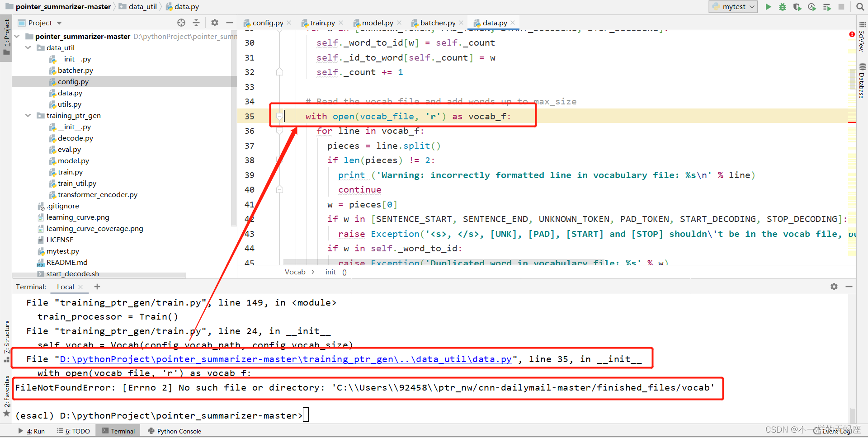
Task: Close the config.py editor tab
Action: click(289, 23)
